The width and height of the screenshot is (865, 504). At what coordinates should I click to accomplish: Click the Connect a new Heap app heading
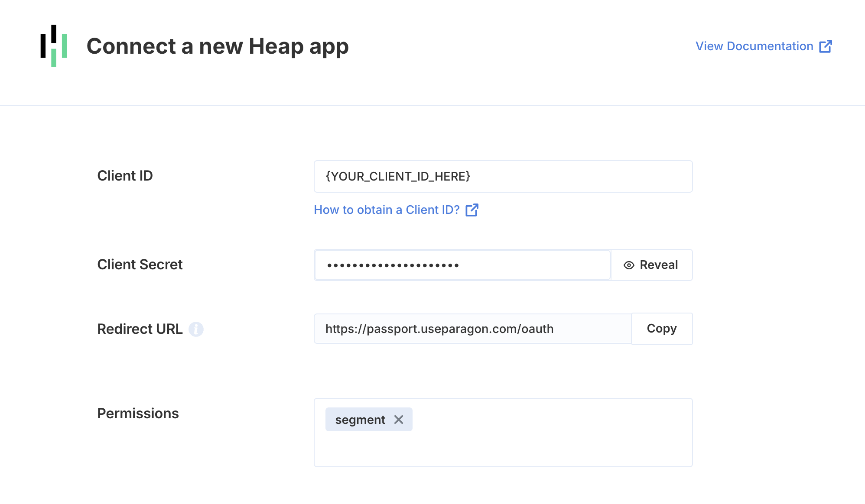(x=218, y=46)
